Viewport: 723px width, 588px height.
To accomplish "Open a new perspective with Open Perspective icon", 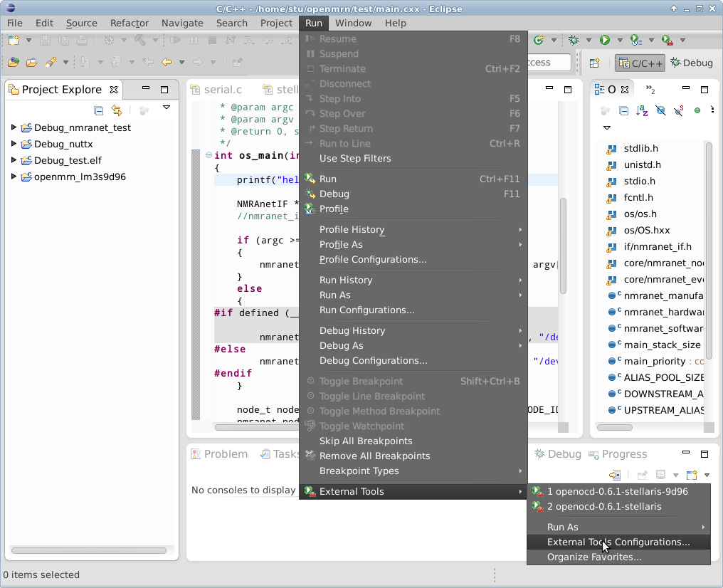I will click(x=594, y=63).
